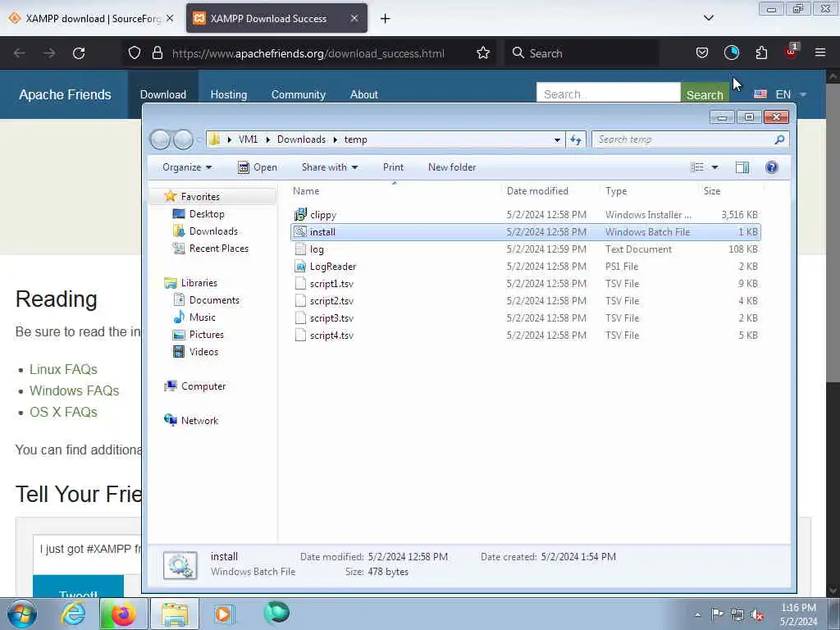Create a New folder in temp
The width and height of the screenshot is (840, 630).
pyautogui.click(x=452, y=167)
